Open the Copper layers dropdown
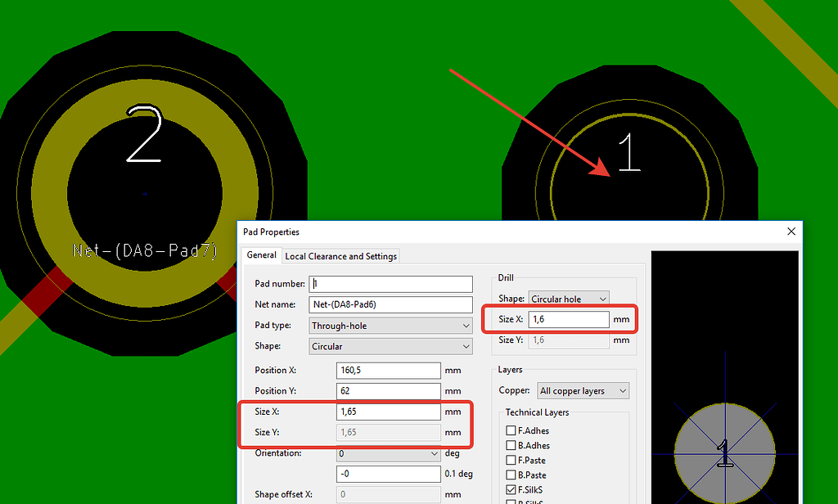Image resolution: width=838 pixels, height=504 pixels. 583,391
